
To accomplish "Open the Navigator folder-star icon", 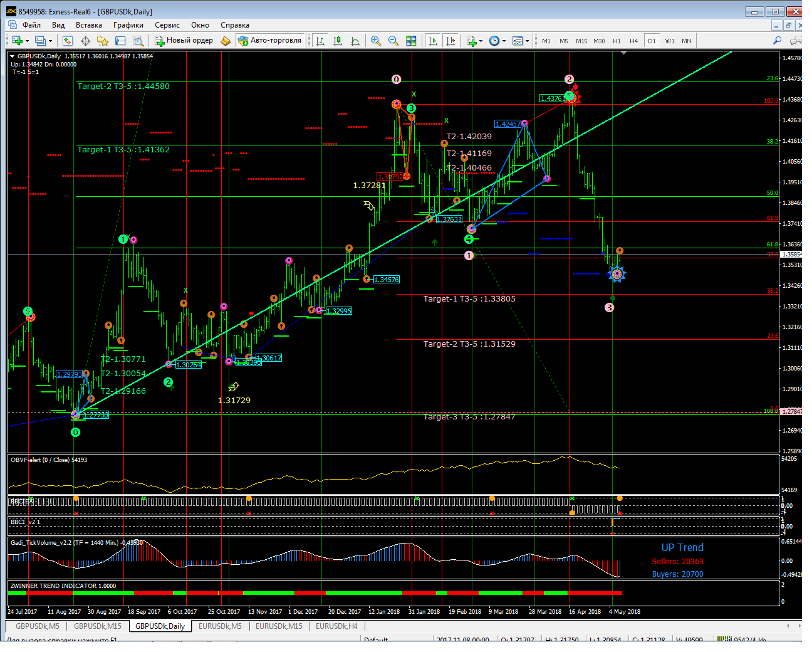I will (103, 41).
